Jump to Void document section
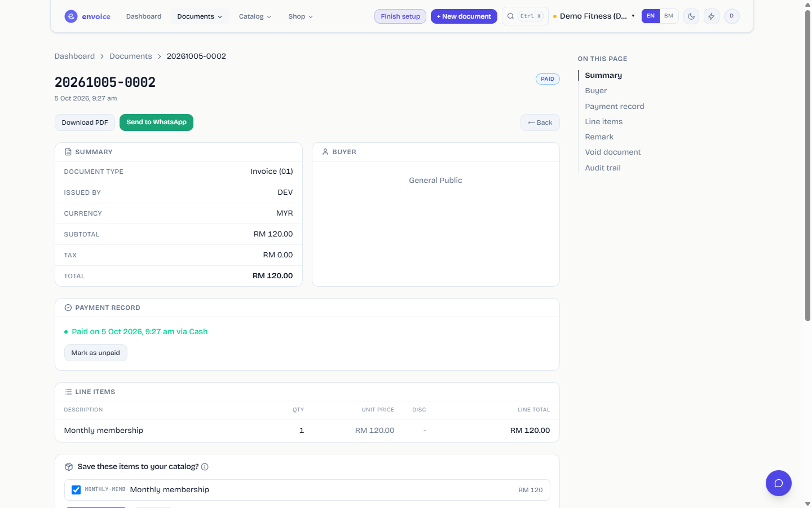812x508 pixels. coord(613,152)
